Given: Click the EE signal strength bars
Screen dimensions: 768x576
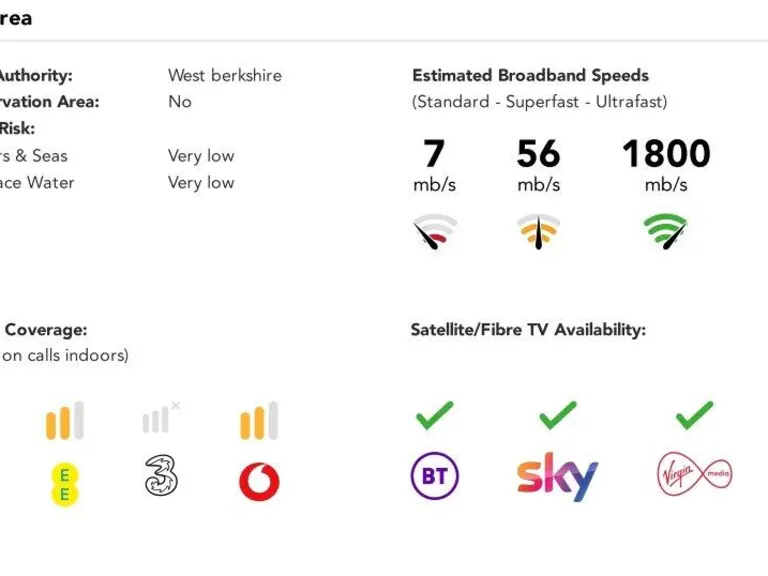Looking at the screenshot, I should pyautogui.click(x=64, y=421).
